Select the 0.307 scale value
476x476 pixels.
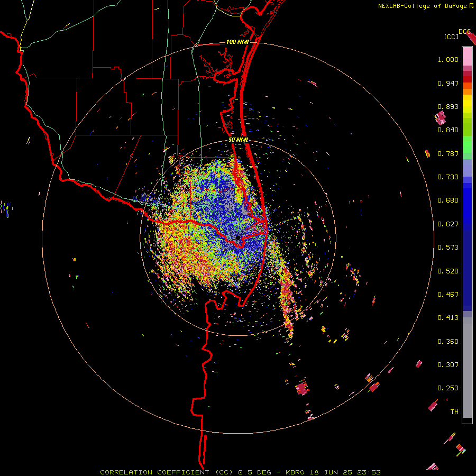(448, 365)
